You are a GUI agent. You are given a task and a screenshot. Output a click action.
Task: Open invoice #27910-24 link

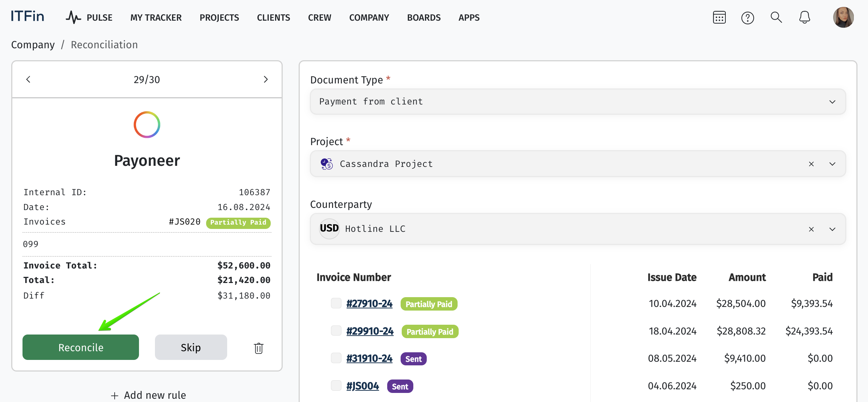click(x=369, y=304)
